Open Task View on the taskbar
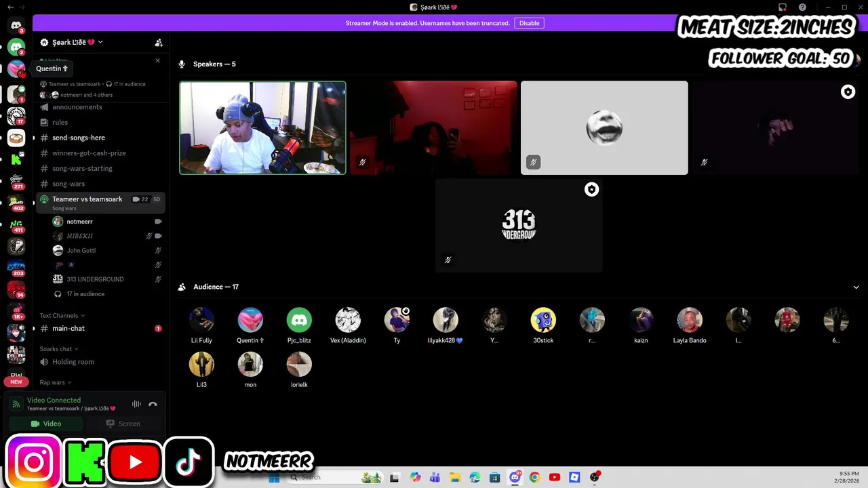 click(395, 477)
